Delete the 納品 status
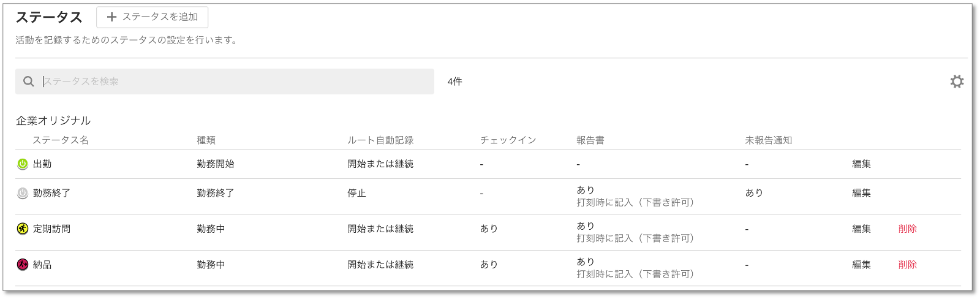980x299 pixels. tap(907, 265)
